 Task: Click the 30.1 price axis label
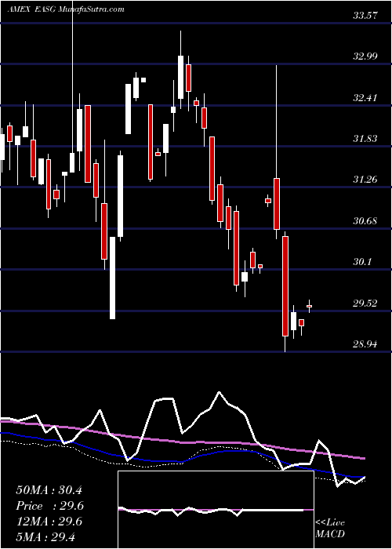tap(362, 262)
